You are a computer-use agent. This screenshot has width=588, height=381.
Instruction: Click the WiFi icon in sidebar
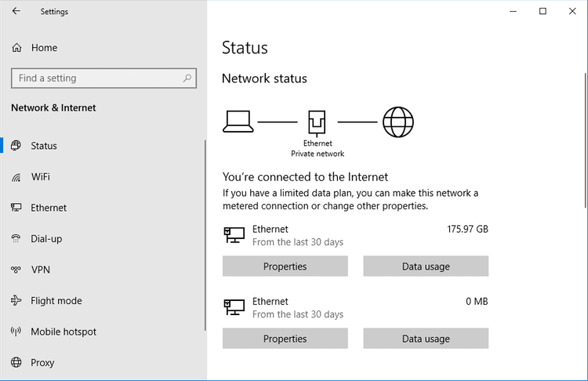pyautogui.click(x=16, y=177)
